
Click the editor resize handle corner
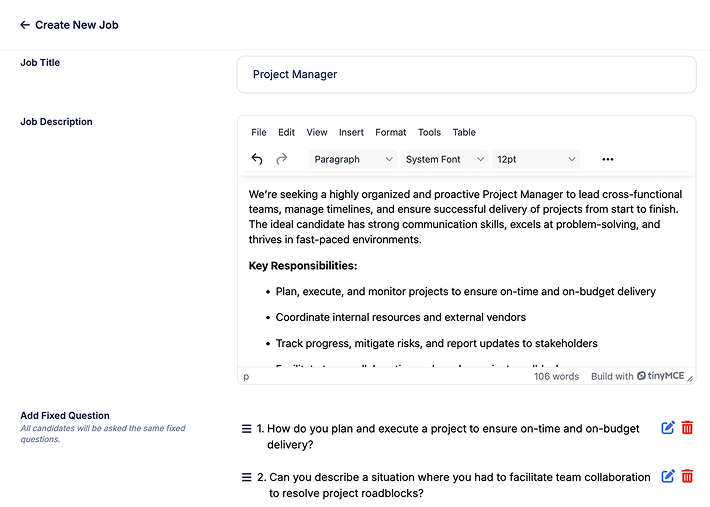690,378
